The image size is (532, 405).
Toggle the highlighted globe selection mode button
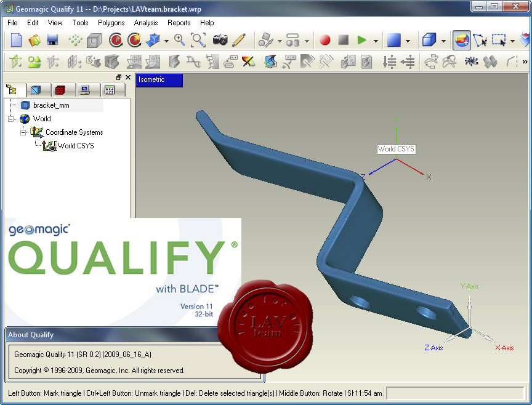pos(462,41)
